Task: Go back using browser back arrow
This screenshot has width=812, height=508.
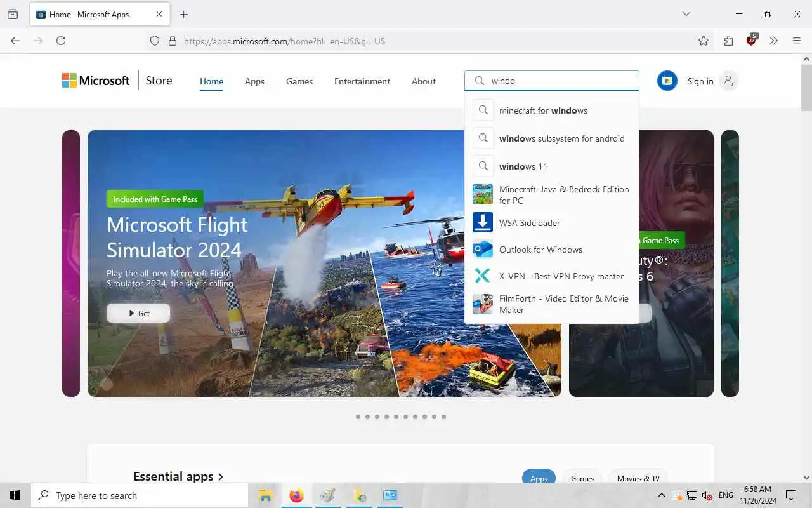Action: tap(15, 41)
